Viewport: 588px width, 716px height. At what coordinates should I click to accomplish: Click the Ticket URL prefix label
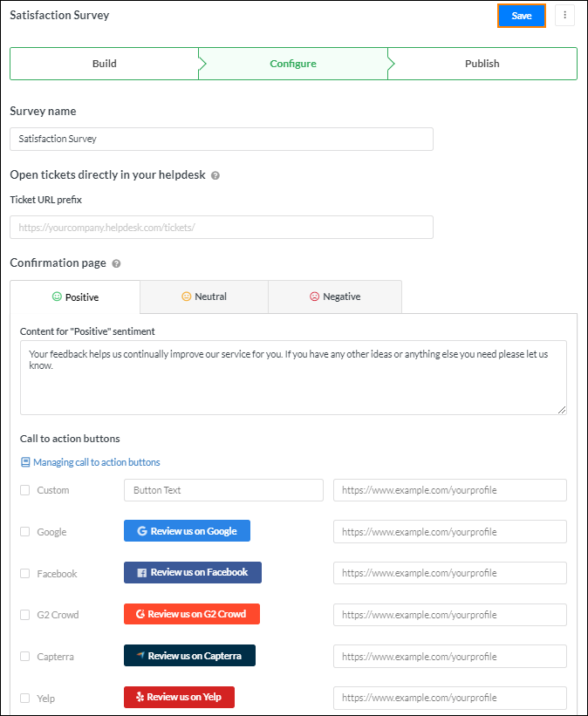point(45,200)
